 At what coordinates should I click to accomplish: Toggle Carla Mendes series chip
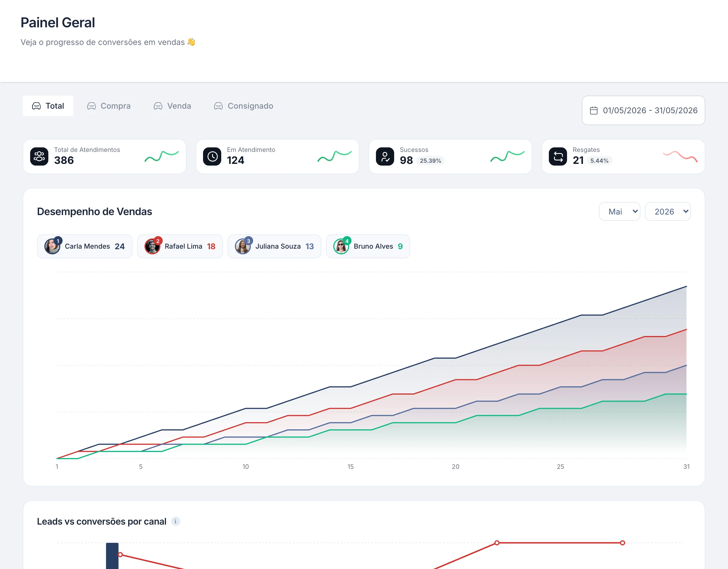pyautogui.click(x=85, y=246)
